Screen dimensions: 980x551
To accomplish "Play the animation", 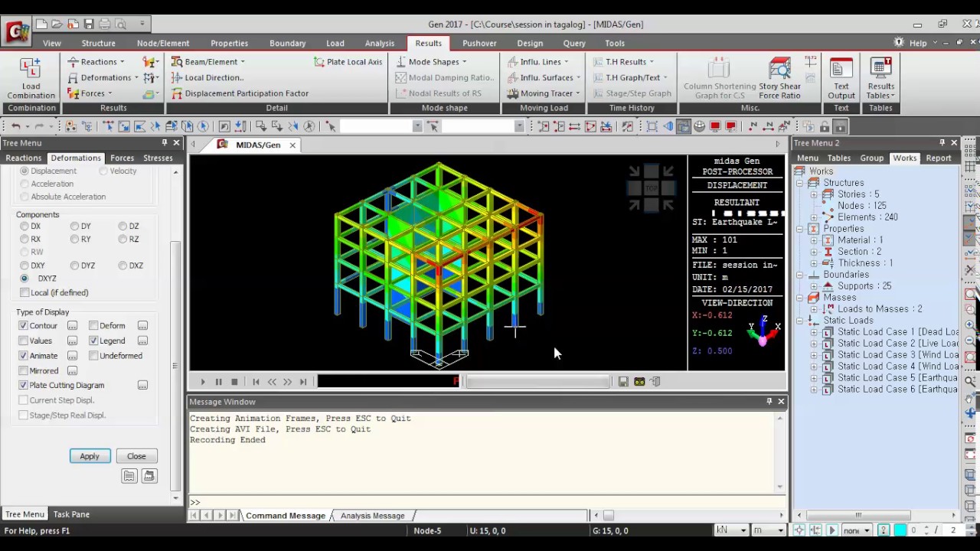I will click(x=203, y=381).
